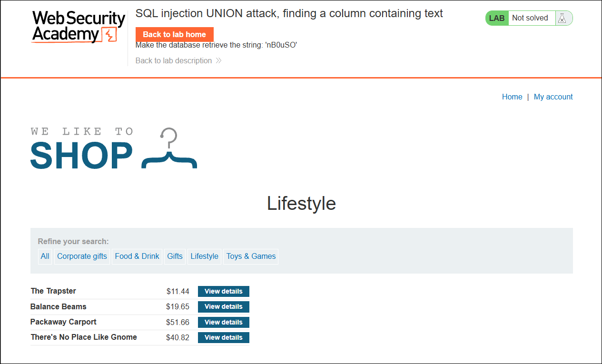Click the green LAB status badge
The height and width of the screenshot is (364, 602).
pyautogui.click(x=497, y=18)
